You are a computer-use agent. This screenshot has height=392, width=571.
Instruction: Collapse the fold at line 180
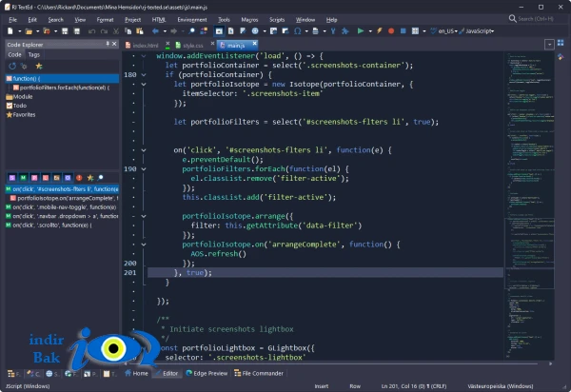(x=144, y=75)
